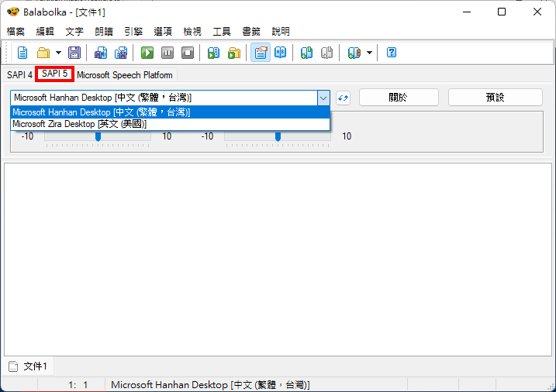
Task: Select the 文件1 document tab at bottom
Action: [x=29, y=366]
